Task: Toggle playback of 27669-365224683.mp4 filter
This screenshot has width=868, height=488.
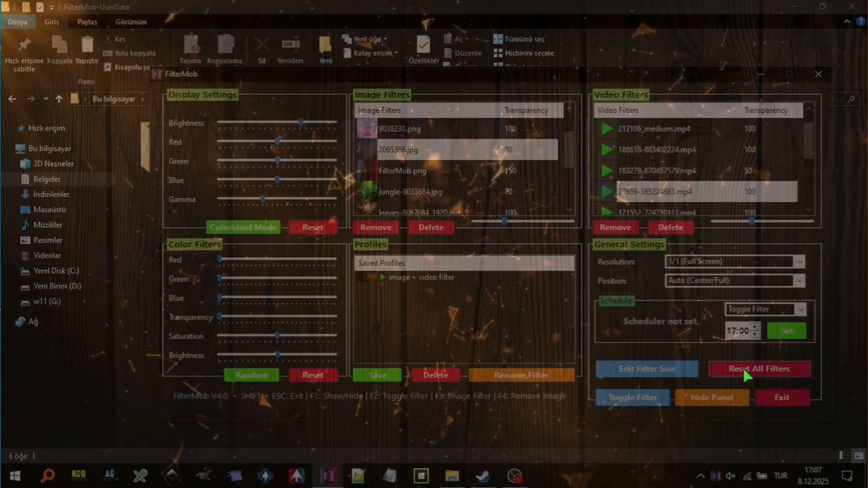Action: pyautogui.click(x=607, y=192)
